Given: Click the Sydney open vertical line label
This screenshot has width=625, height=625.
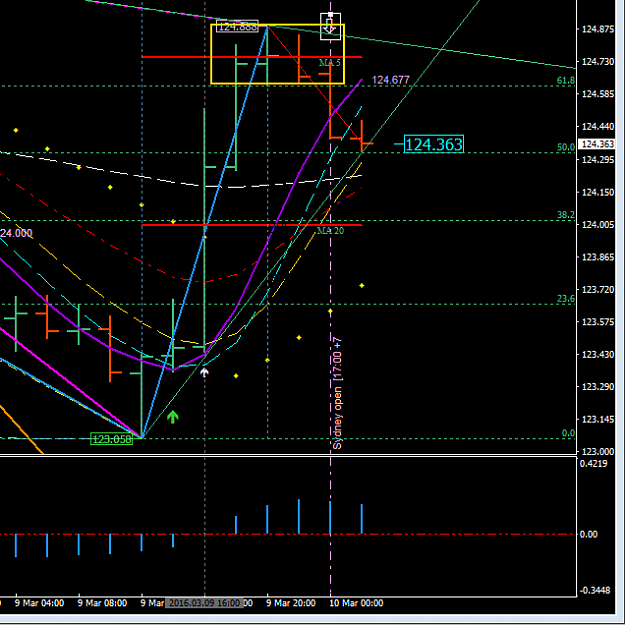Looking at the screenshot, I should pyautogui.click(x=337, y=393).
